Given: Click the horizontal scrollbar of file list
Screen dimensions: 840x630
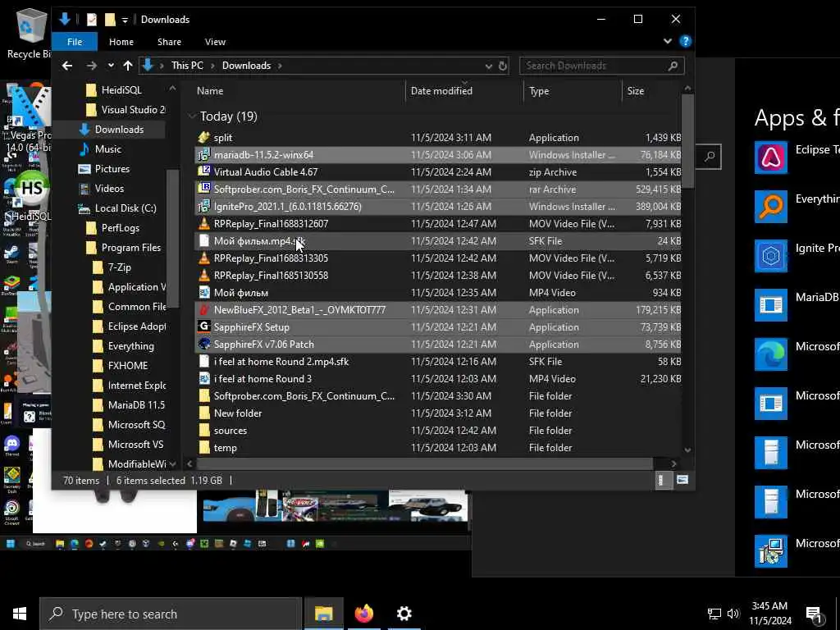Looking at the screenshot, I should click(x=424, y=463).
